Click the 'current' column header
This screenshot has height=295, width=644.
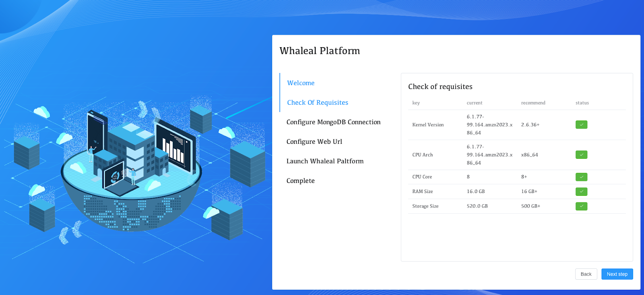click(474, 103)
